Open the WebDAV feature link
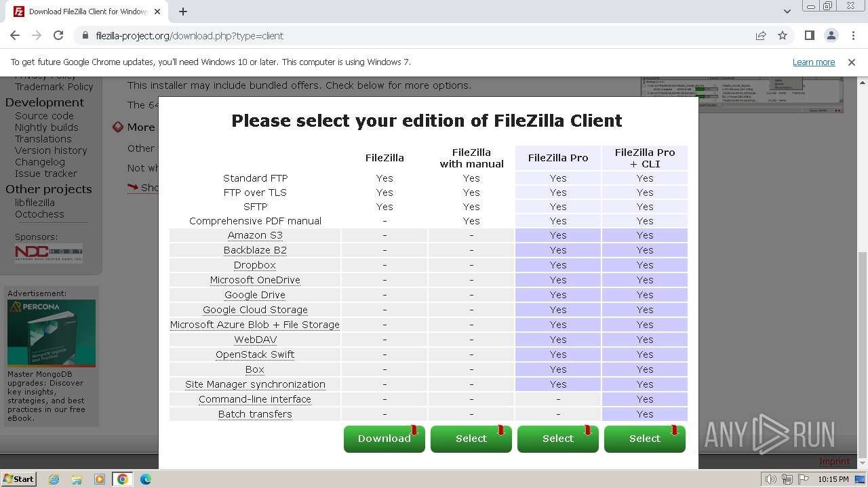 [x=255, y=340]
